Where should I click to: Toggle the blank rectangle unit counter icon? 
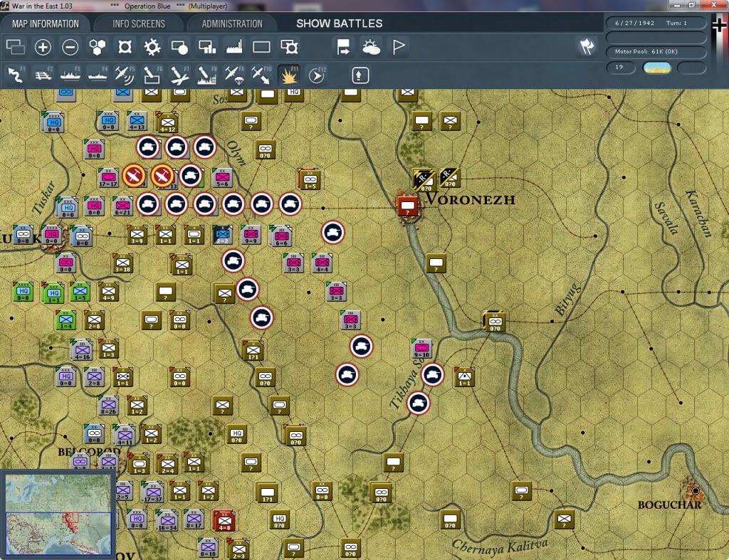pos(261,47)
